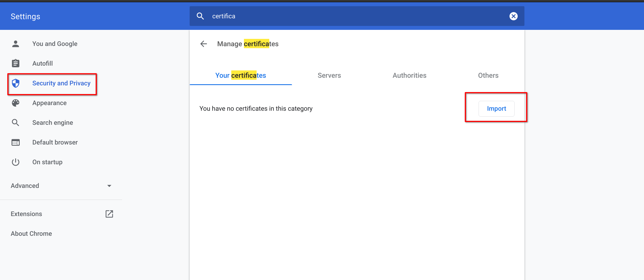This screenshot has height=280, width=644.
Task: Switch to the Servers tab
Action: [329, 75]
